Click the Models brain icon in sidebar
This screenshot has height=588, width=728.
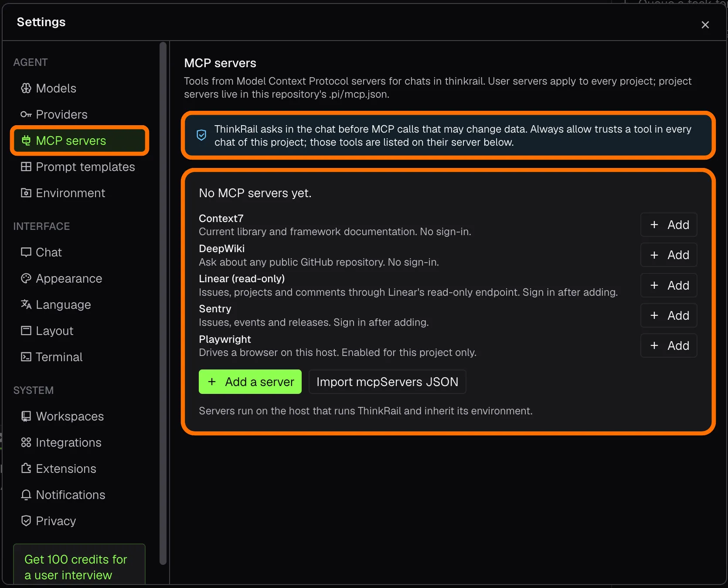click(x=26, y=88)
